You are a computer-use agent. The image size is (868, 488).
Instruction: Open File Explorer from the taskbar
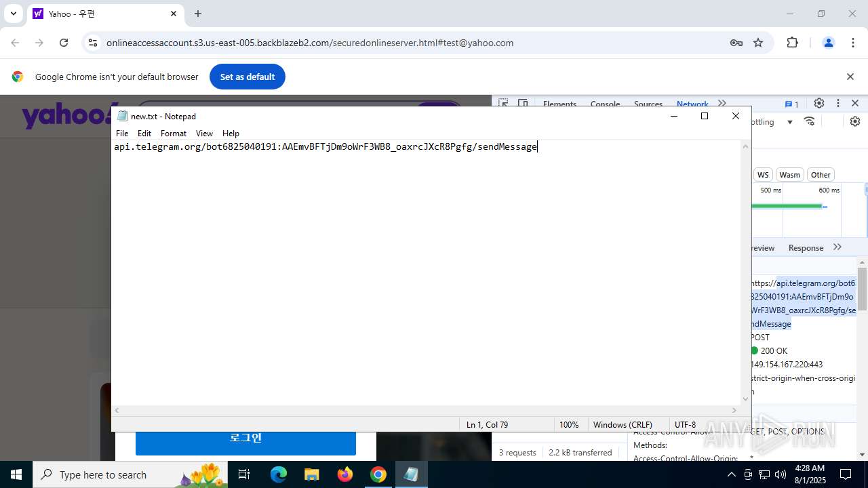tap(311, 474)
